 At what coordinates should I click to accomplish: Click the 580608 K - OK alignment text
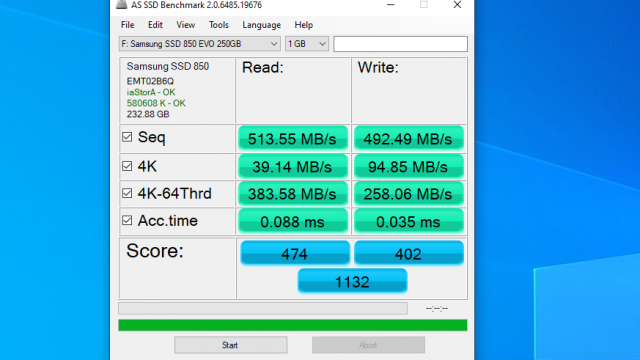[x=156, y=103]
